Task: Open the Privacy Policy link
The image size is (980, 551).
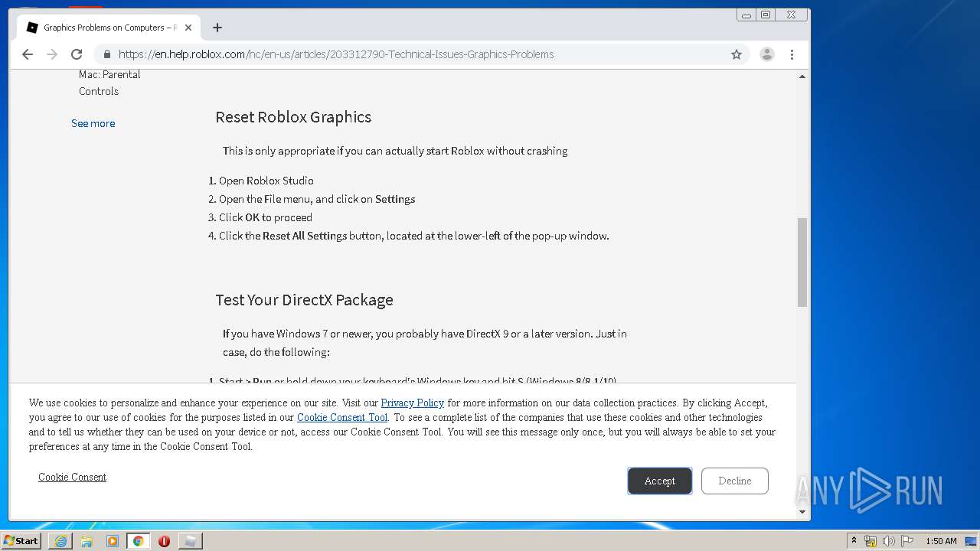Action: [413, 403]
